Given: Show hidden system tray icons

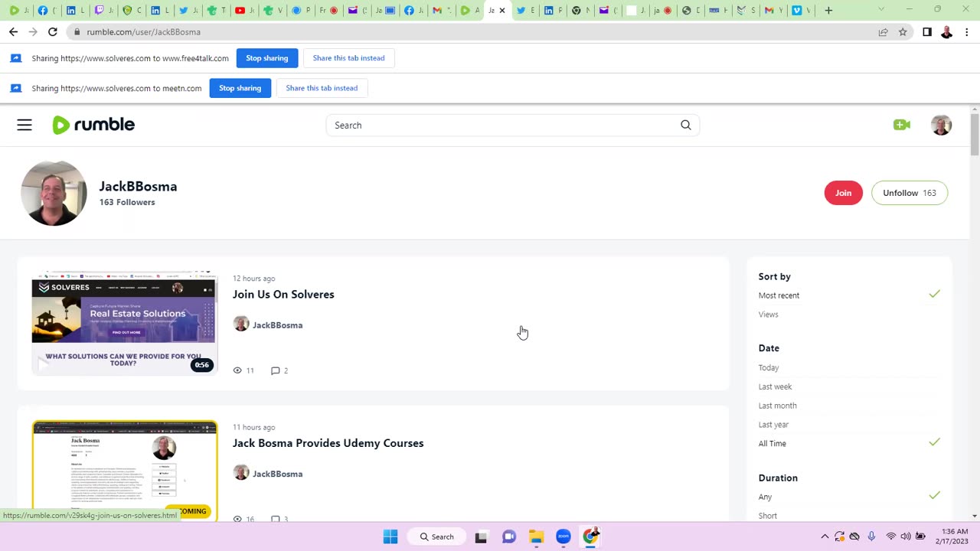Looking at the screenshot, I should coord(825,536).
